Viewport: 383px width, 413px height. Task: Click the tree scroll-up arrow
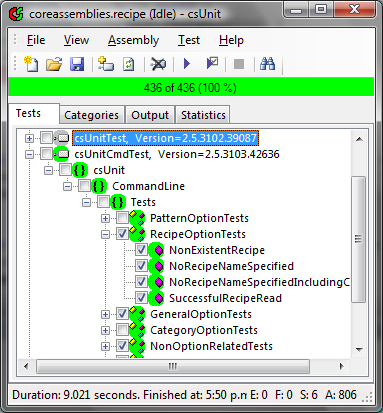point(359,139)
